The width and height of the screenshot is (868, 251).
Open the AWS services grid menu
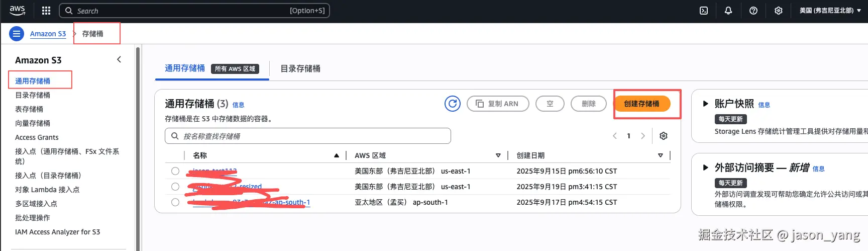(x=46, y=11)
